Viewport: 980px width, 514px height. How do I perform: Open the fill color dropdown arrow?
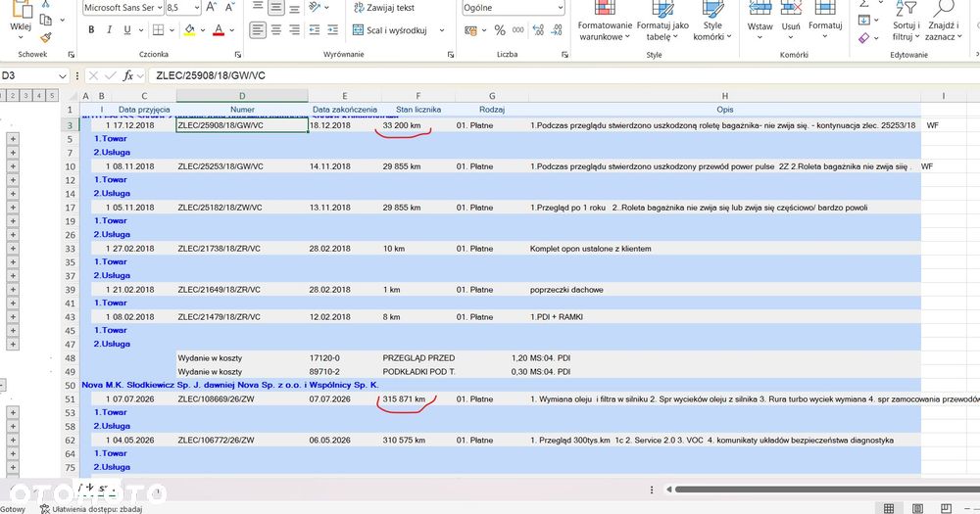(x=203, y=30)
